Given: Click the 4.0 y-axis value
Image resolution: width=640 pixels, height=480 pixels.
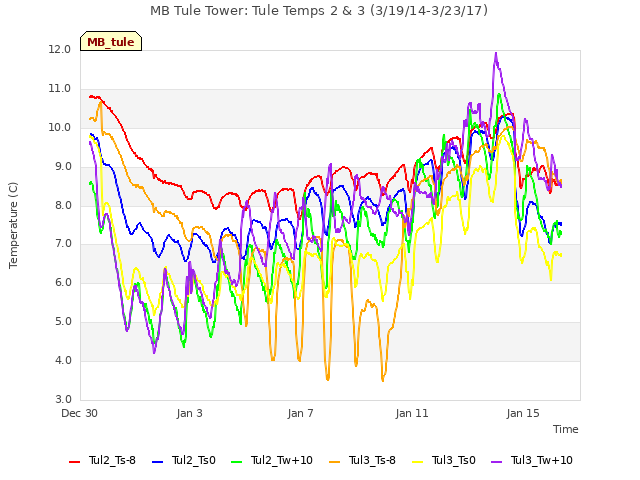Looking at the screenshot, I should (x=63, y=360).
